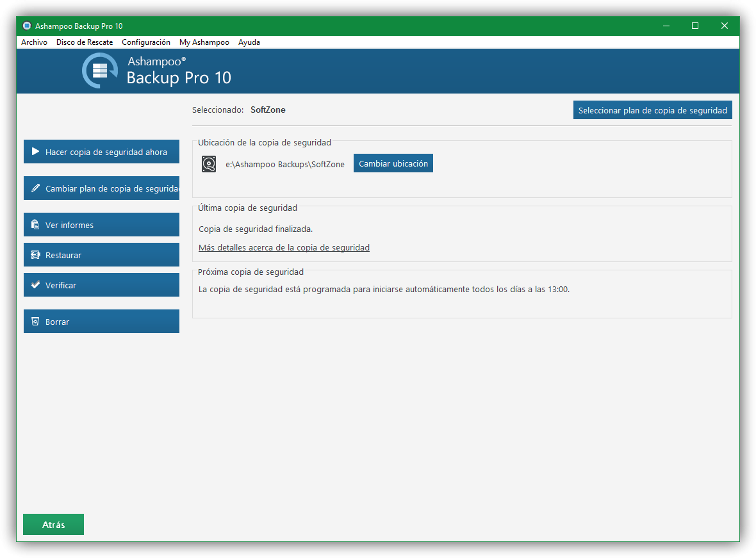Click Seleccionar plan de copia de seguridad
Viewport: 756px width, 558px height.
tap(652, 110)
